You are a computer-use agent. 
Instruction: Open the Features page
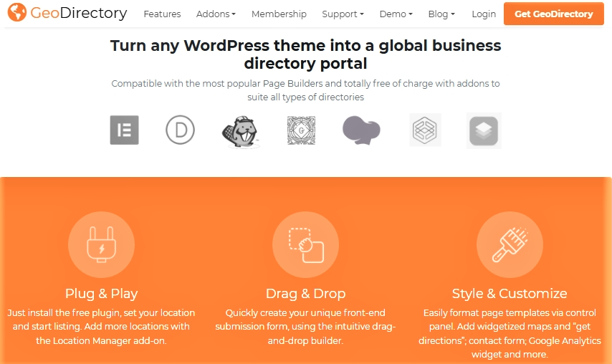(162, 14)
